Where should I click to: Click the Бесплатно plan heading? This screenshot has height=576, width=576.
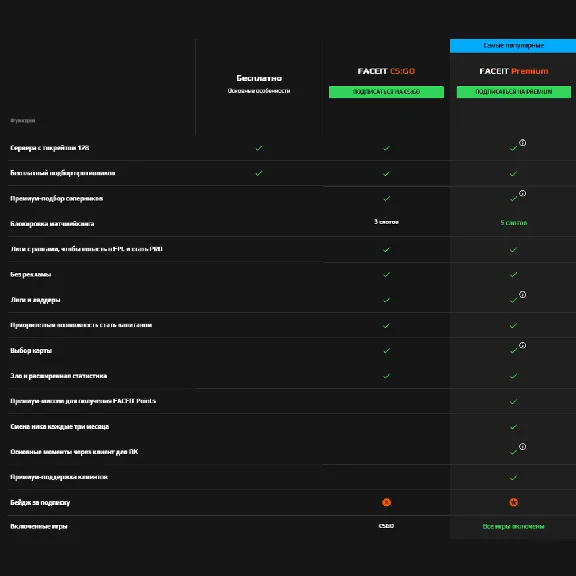(x=259, y=78)
